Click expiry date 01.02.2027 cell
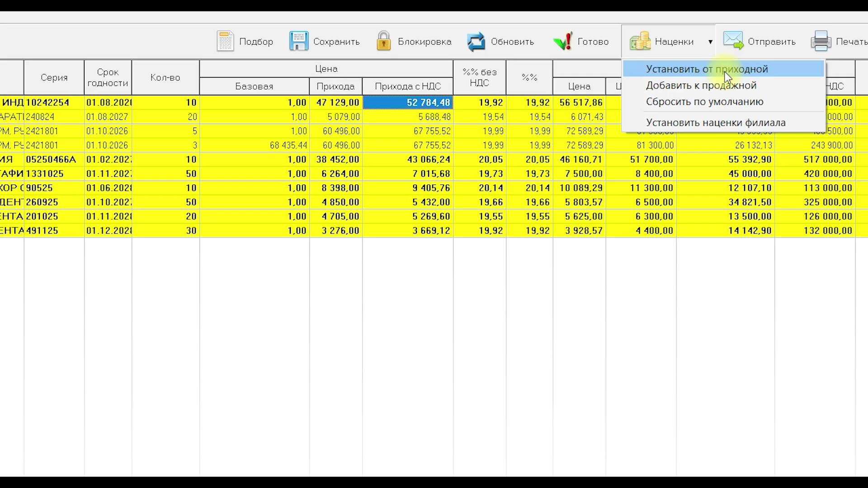 click(108, 160)
